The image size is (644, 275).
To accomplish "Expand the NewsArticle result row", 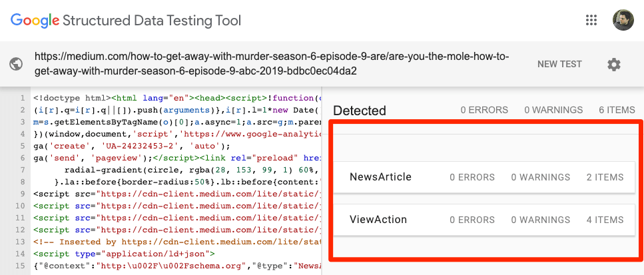I will pyautogui.click(x=486, y=177).
